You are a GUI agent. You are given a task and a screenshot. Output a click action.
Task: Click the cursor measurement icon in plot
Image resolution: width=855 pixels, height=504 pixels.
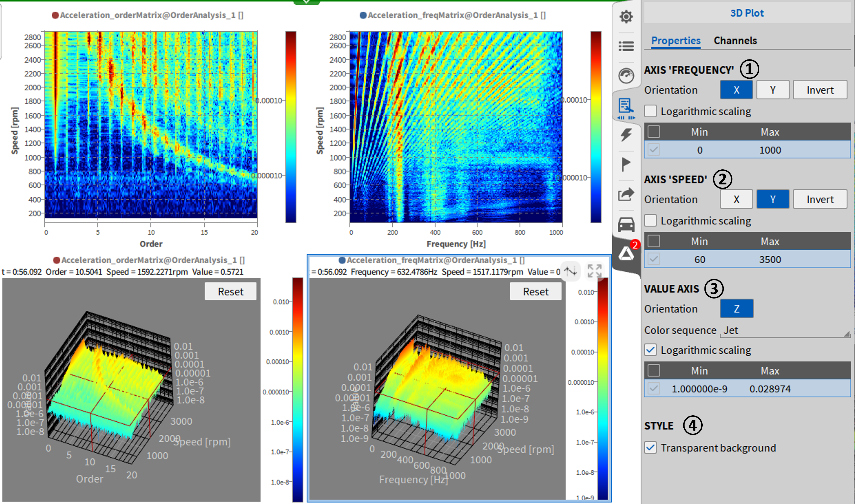click(571, 271)
